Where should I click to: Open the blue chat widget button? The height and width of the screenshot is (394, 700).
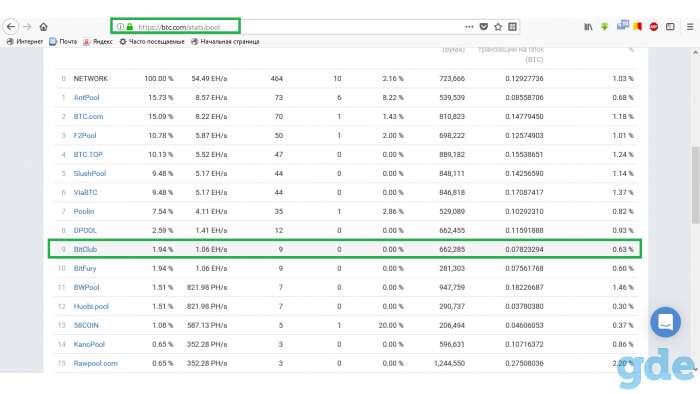pyautogui.click(x=665, y=322)
